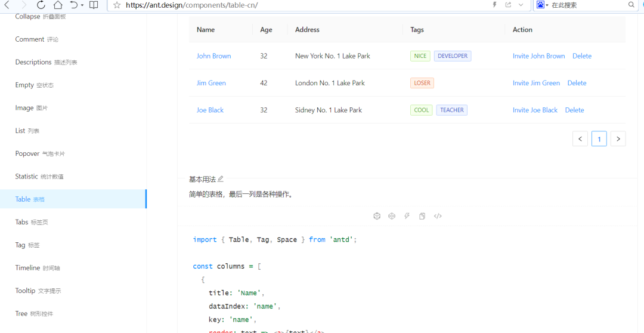Click Invite John Brown link

(x=538, y=56)
